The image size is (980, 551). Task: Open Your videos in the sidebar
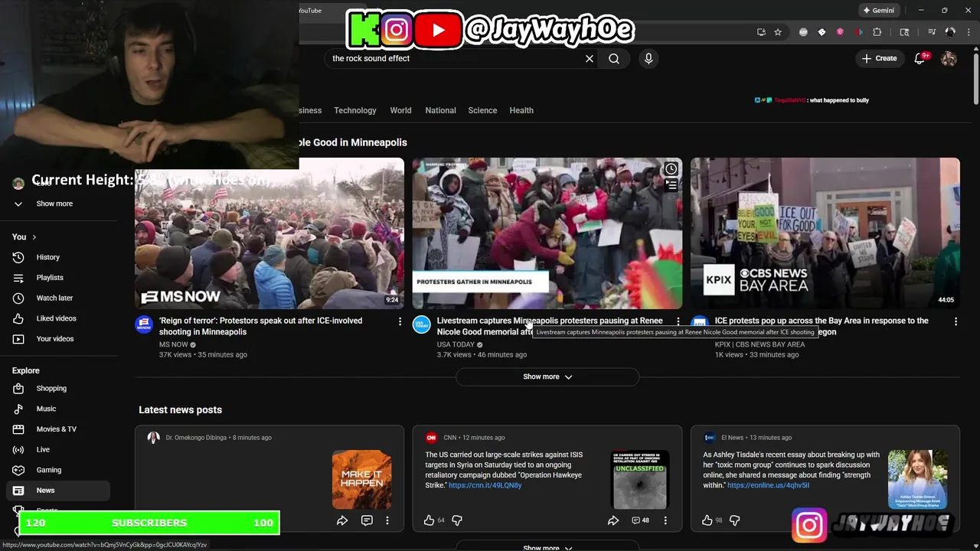click(x=58, y=339)
